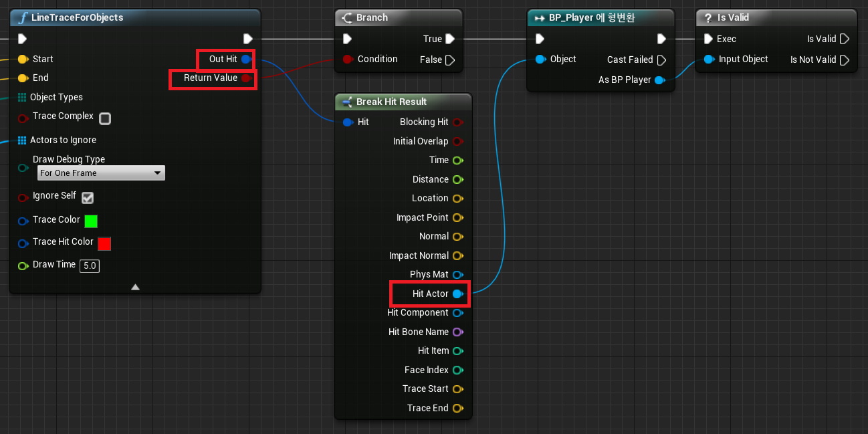Viewport: 868px width, 434px height.
Task: Click the Initial Overlap output pin
Action: [458, 141]
